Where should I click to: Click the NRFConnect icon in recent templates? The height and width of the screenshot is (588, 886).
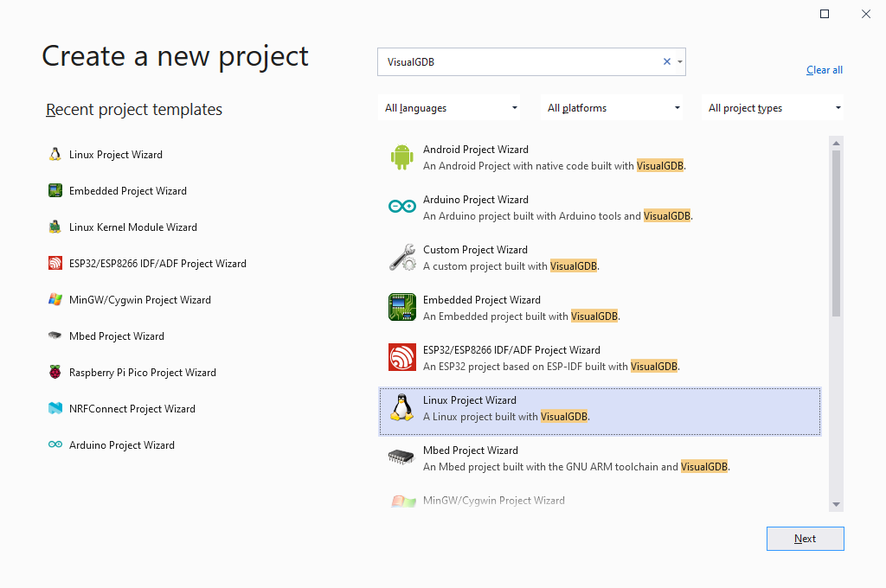55,409
